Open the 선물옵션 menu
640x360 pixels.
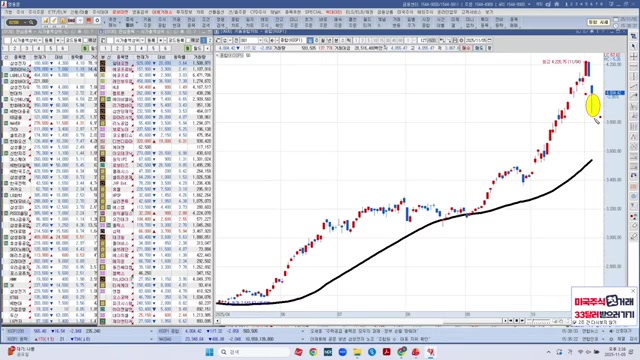216,12
